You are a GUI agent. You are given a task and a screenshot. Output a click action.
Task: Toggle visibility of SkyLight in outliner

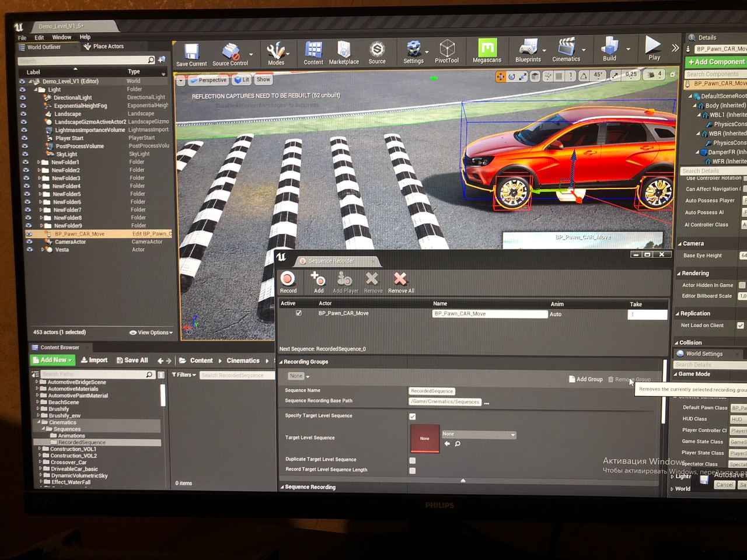(25, 154)
